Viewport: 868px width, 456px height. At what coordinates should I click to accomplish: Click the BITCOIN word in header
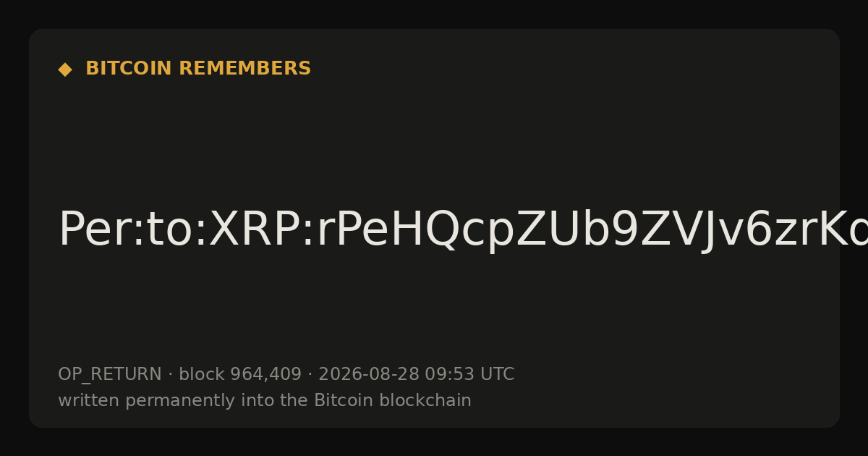point(129,69)
